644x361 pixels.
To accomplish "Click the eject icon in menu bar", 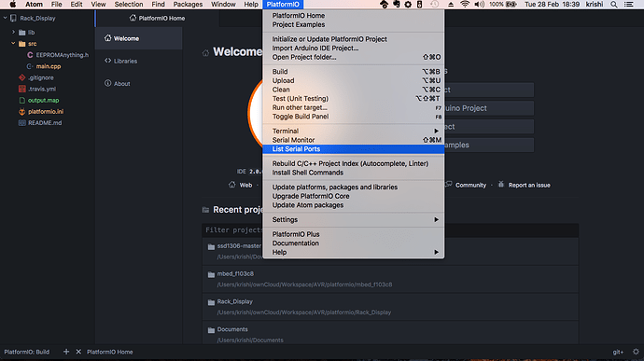I will (451, 5).
